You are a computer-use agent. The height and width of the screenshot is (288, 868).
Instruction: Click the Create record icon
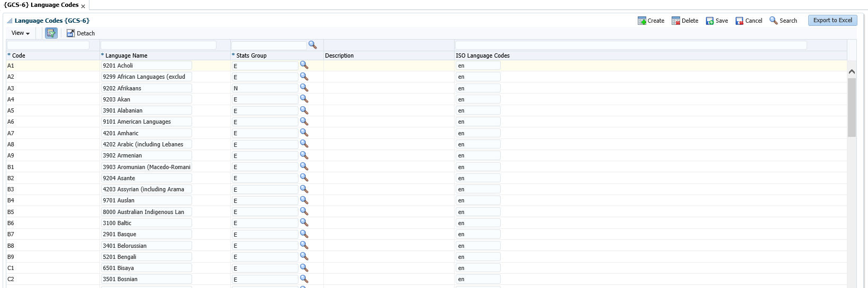tap(641, 21)
